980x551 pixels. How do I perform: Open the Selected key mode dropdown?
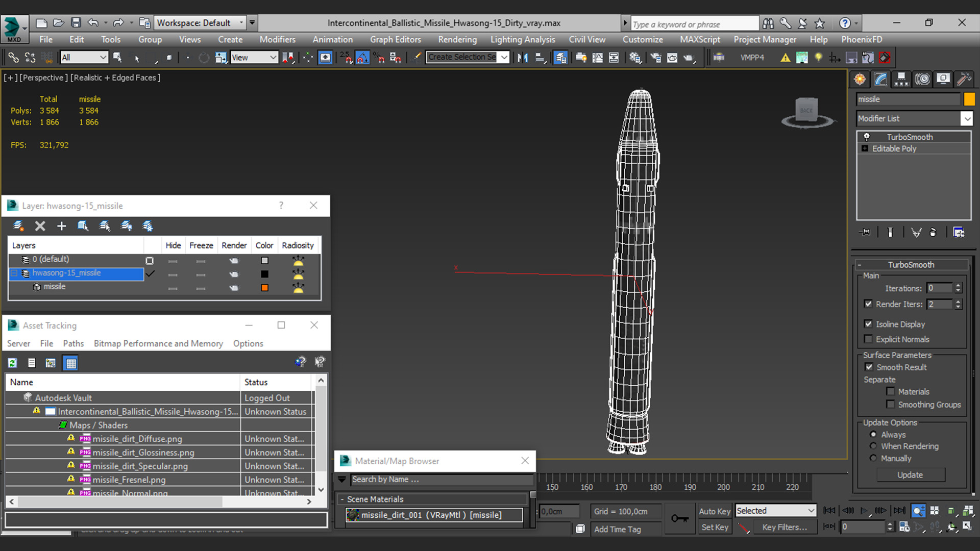point(775,511)
